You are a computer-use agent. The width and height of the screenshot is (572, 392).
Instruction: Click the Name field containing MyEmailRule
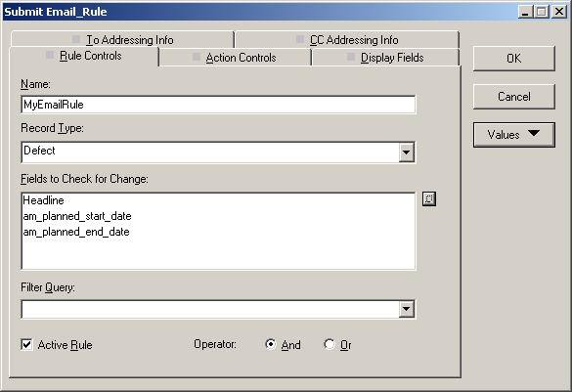pyautogui.click(x=218, y=105)
